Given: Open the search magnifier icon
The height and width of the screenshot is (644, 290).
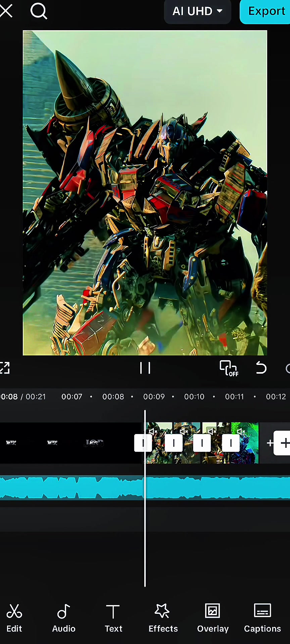Looking at the screenshot, I should click(39, 11).
